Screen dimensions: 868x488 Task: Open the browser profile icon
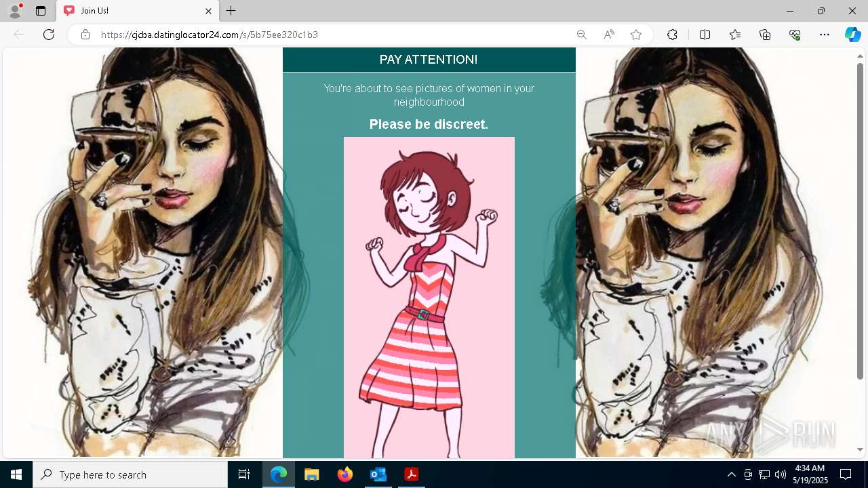click(14, 11)
